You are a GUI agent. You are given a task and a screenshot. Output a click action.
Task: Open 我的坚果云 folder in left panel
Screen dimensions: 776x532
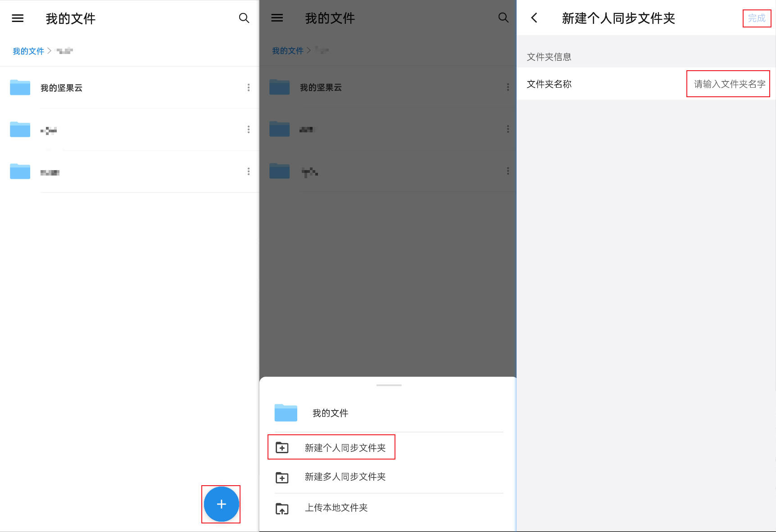click(61, 88)
